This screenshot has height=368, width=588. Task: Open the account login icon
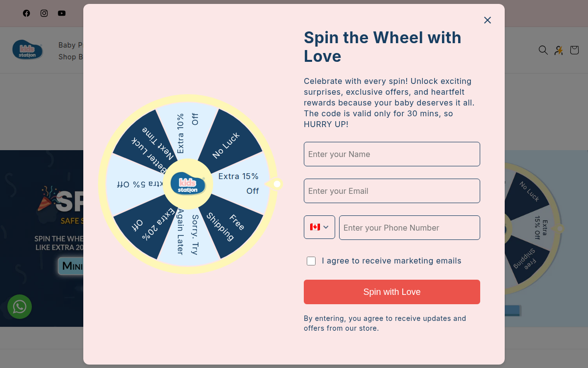point(559,50)
